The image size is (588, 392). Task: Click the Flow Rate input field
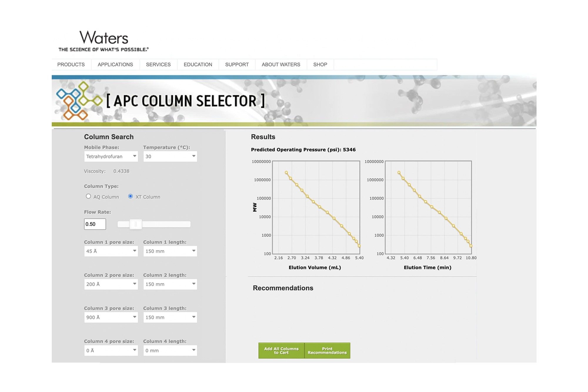pyautogui.click(x=95, y=224)
